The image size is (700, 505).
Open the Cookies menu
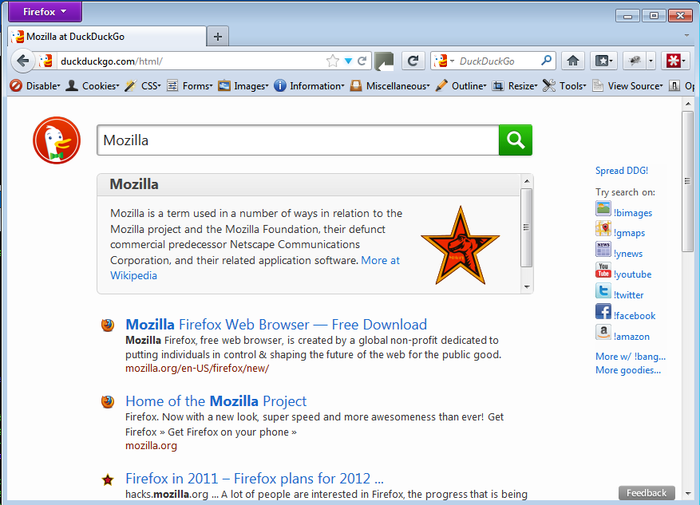click(92, 86)
